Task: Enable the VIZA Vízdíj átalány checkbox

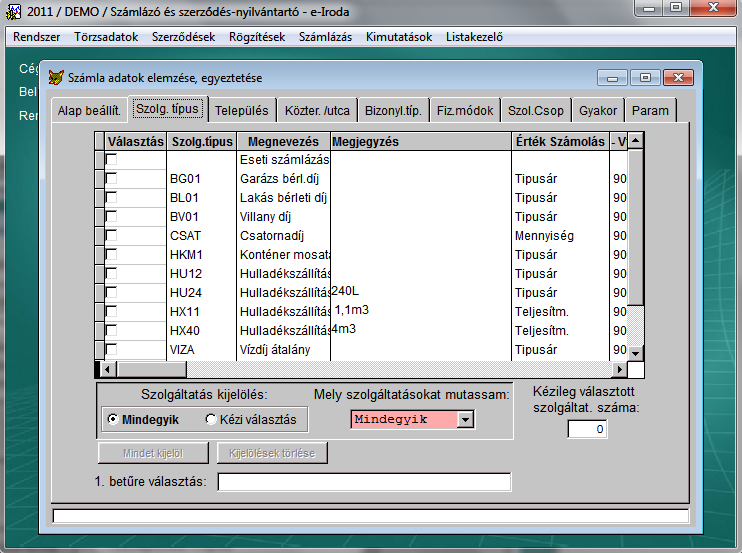Action: [111, 350]
